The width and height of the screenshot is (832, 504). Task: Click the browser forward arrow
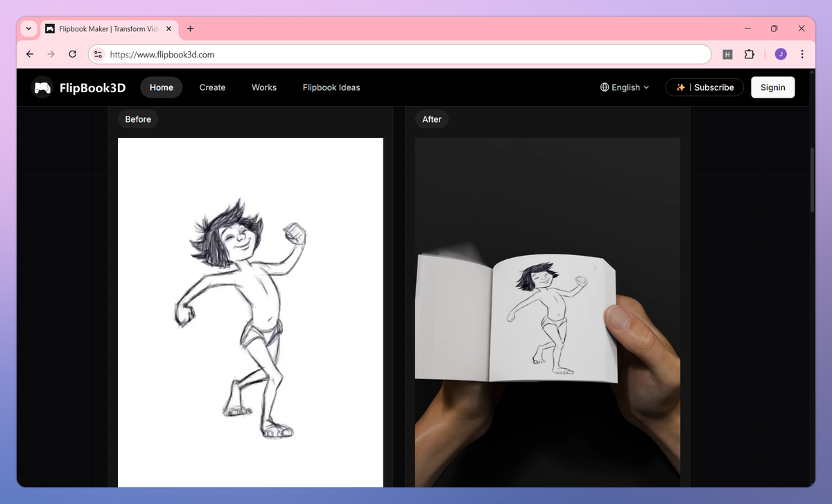51,54
